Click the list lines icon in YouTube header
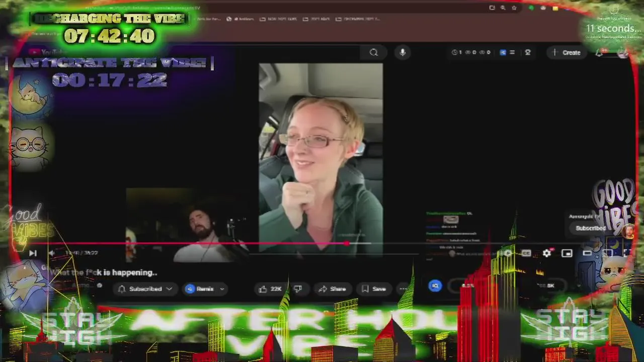Image resolution: width=644 pixels, height=362 pixels. [512, 52]
